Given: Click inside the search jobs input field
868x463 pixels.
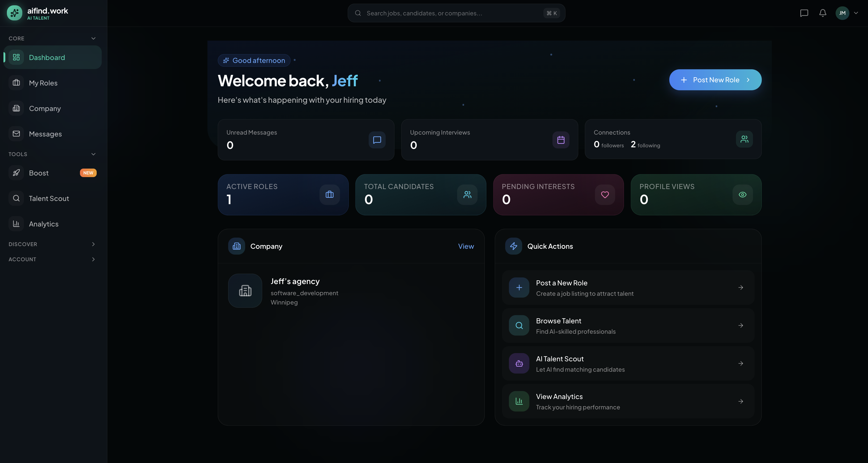Looking at the screenshot, I should pyautogui.click(x=438, y=13).
